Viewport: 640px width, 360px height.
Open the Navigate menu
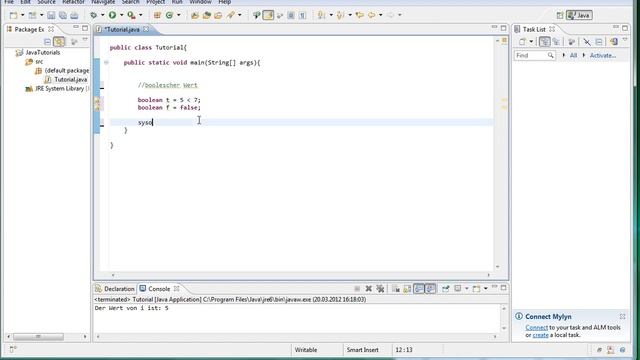pos(103,2)
